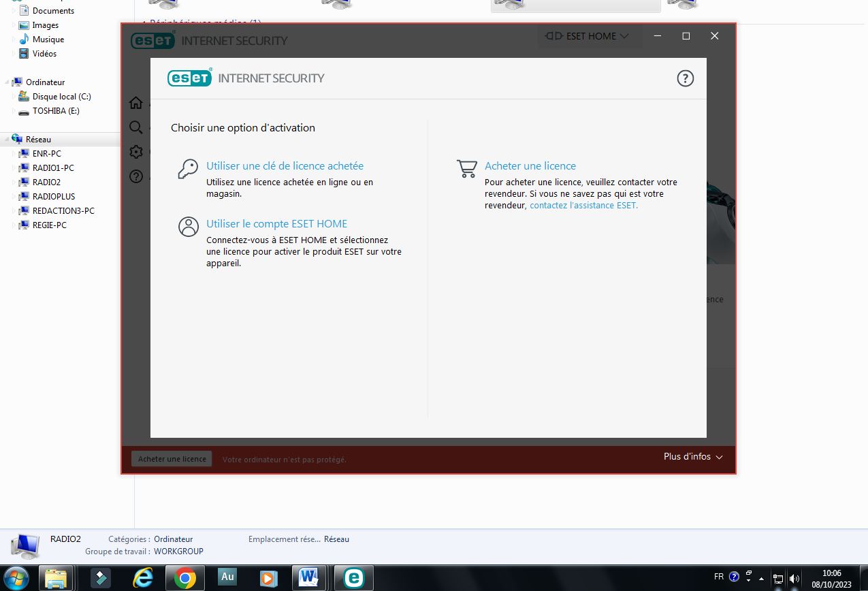Click the ESET HOME account person icon
Viewport: 868px width, 591px height.
tap(188, 227)
